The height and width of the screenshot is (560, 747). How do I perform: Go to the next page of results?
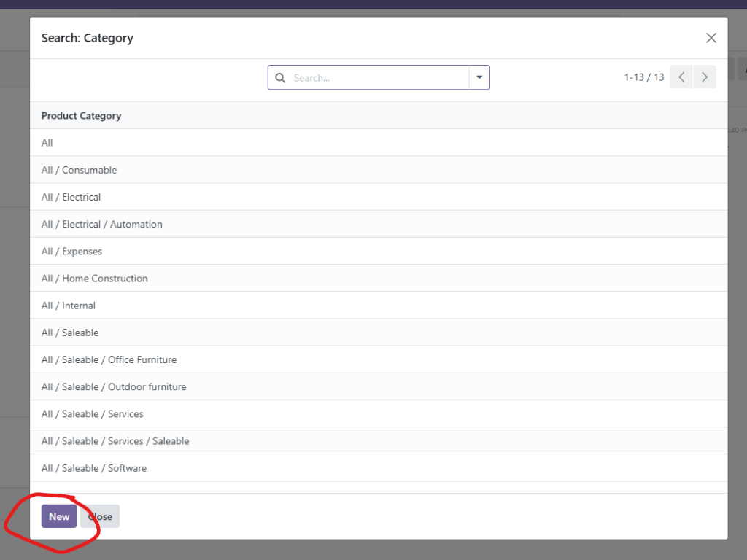pyautogui.click(x=705, y=77)
